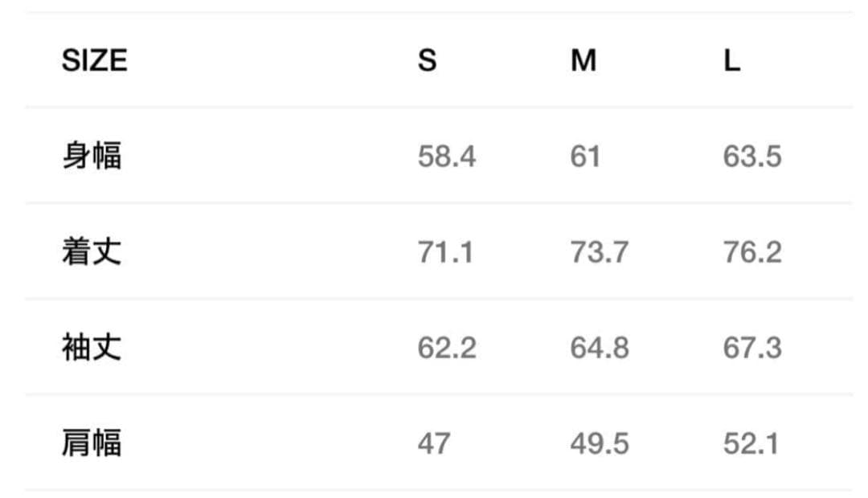Image resolution: width=868 pixels, height=498 pixels.
Task: Click the 47 shoulder width value
Action: 434,443
